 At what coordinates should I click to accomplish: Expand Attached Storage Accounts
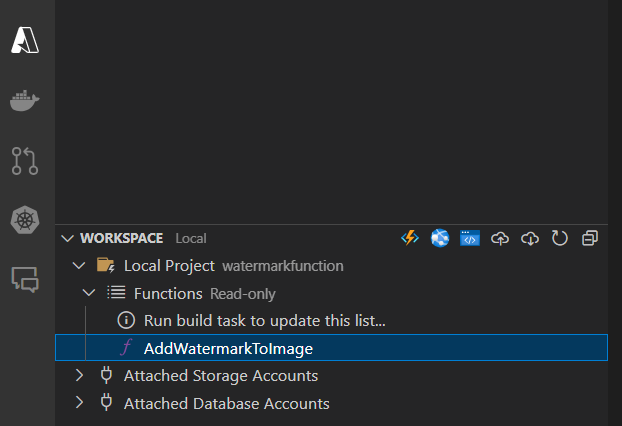79,375
